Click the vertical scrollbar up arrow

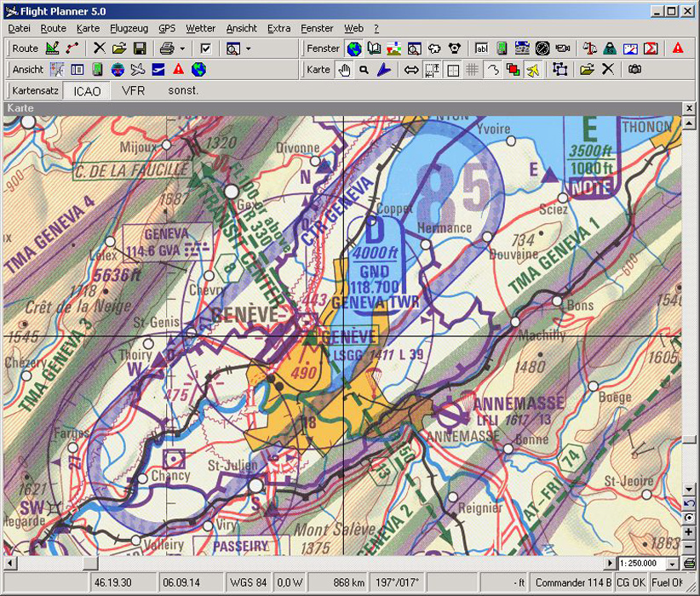pos(688,123)
